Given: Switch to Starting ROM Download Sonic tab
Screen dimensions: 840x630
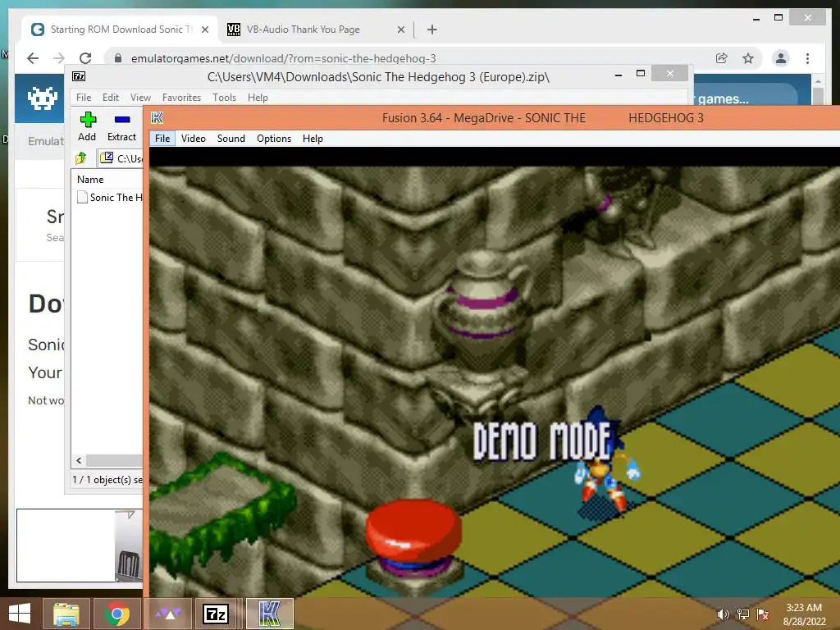Looking at the screenshot, I should point(120,30).
